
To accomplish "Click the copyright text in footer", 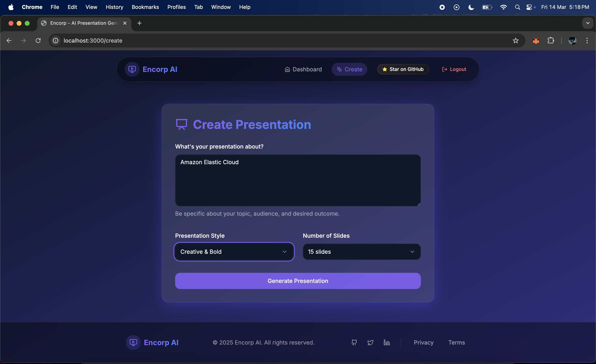I will tap(263, 343).
